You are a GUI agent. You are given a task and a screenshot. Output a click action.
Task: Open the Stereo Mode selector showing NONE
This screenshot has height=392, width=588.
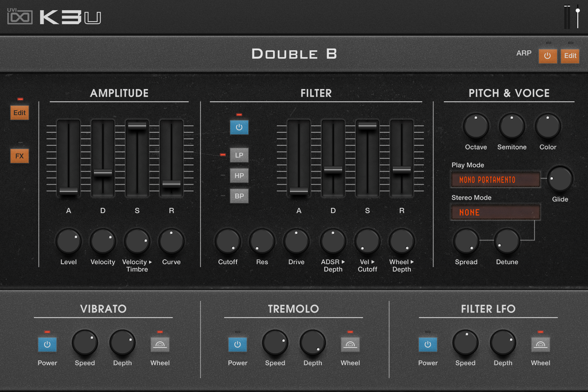tap(495, 212)
